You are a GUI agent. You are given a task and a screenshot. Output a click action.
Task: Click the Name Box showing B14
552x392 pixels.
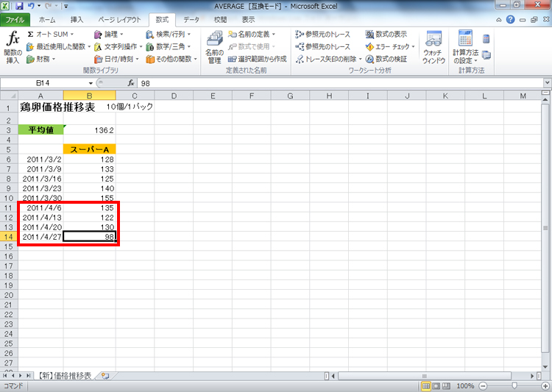pyautogui.click(x=43, y=83)
